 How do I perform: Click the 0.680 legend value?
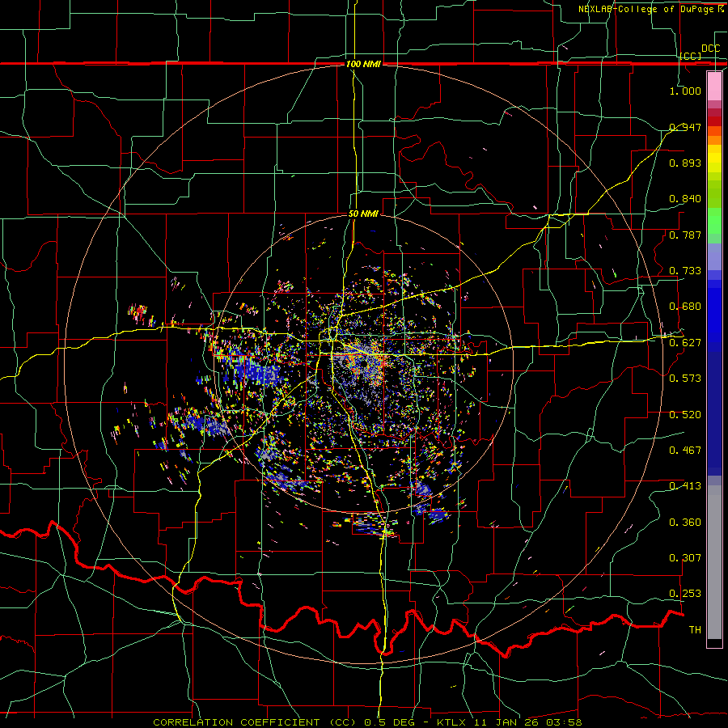pyautogui.click(x=685, y=307)
